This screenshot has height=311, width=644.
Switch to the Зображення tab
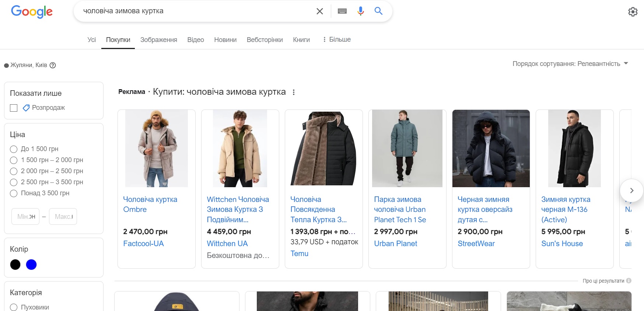point(158,40)
